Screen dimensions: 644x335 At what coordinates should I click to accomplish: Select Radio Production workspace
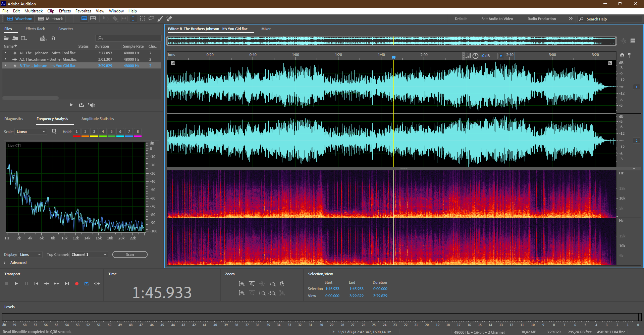point(542,19)
